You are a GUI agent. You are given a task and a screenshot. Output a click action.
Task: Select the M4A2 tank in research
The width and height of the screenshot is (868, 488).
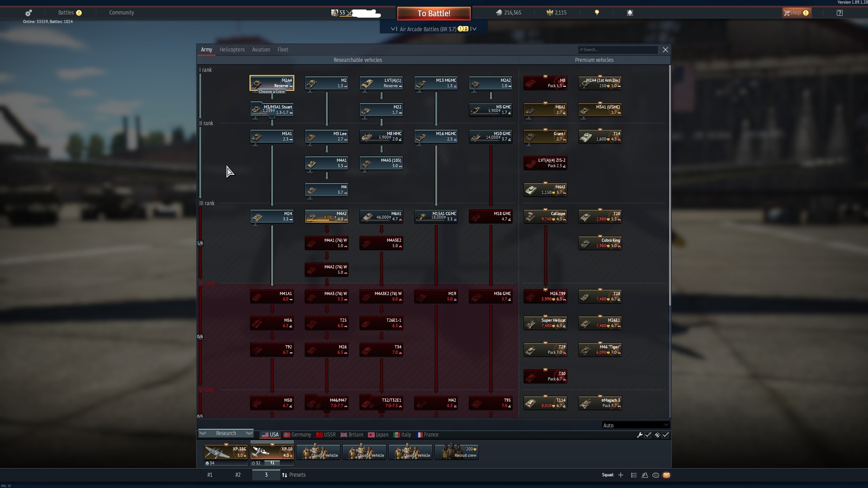(x=326, y=216)
